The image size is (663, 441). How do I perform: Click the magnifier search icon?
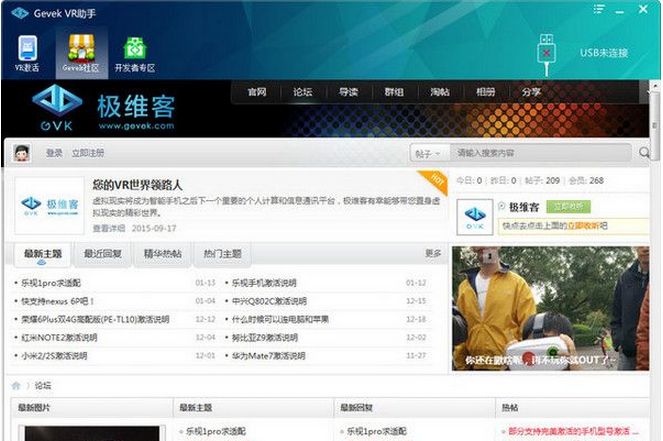point(644,153)
